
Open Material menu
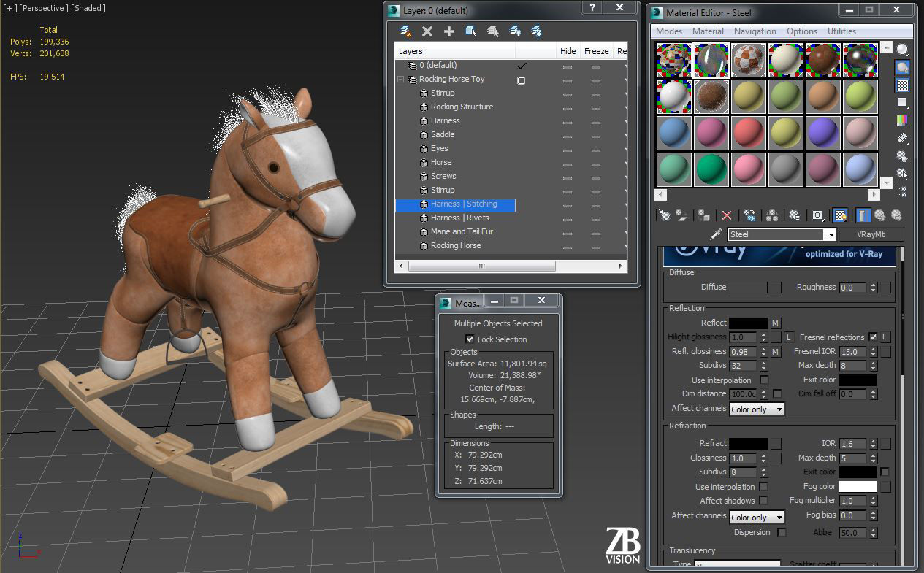tap(708, 31)
